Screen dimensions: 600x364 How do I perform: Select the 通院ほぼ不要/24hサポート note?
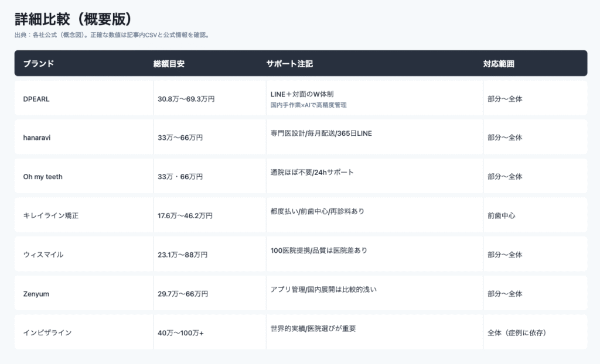point(312,173)
